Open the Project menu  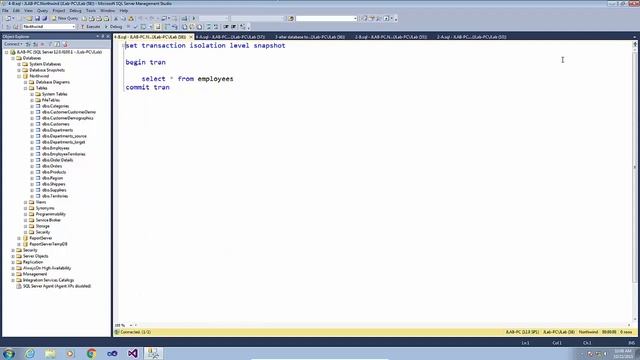coord(59,11)
